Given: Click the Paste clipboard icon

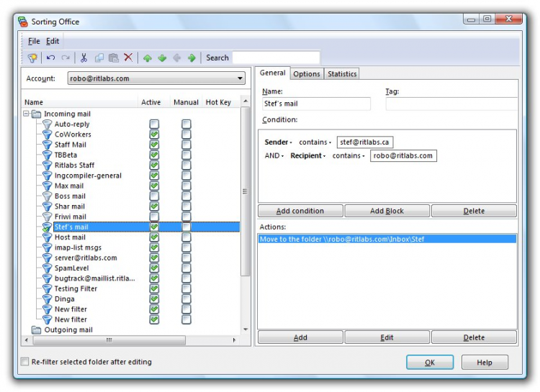Looking at the screenshot, I should click(x=114, y=58).
